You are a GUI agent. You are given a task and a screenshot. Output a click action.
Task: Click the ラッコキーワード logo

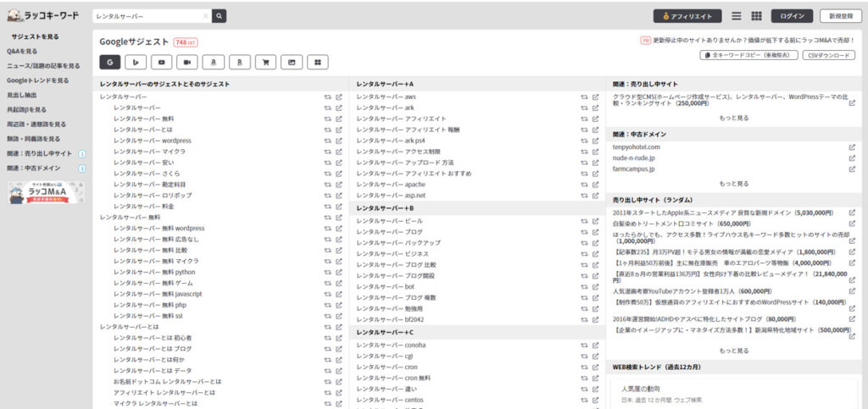(x=43, y=16)
